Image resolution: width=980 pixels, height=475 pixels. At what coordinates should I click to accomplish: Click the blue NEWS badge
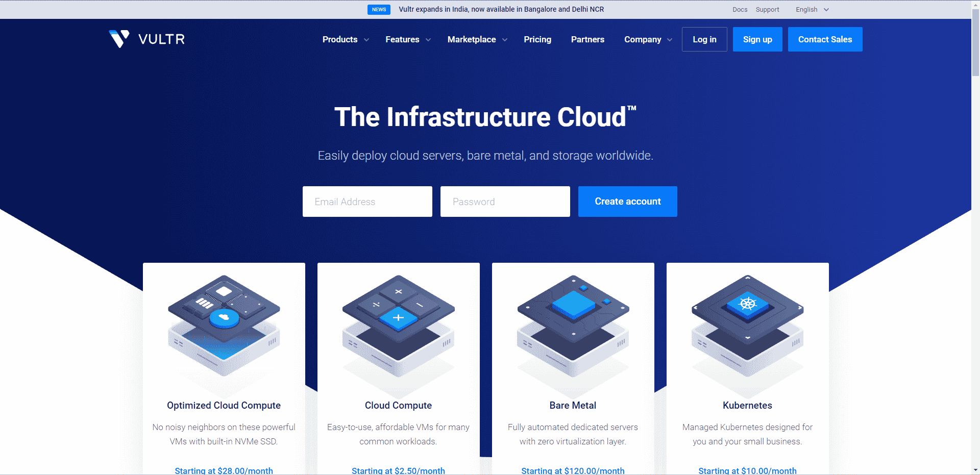point(379,10)
